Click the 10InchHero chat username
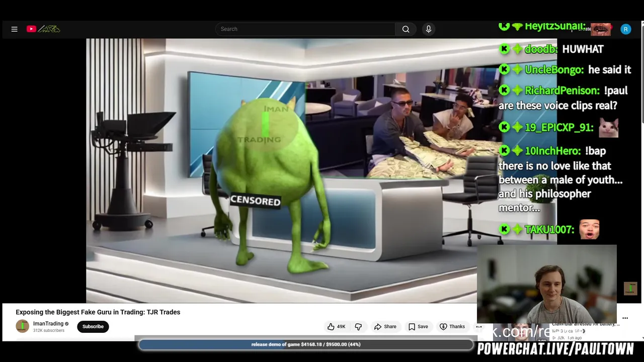 [552, 151]
